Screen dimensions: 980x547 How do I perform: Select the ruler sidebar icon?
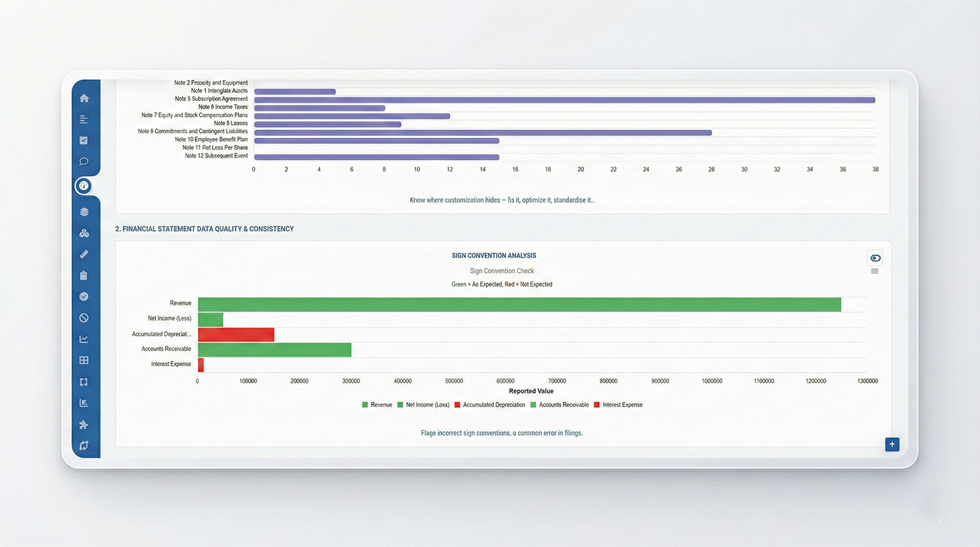(x=84, y=254)
